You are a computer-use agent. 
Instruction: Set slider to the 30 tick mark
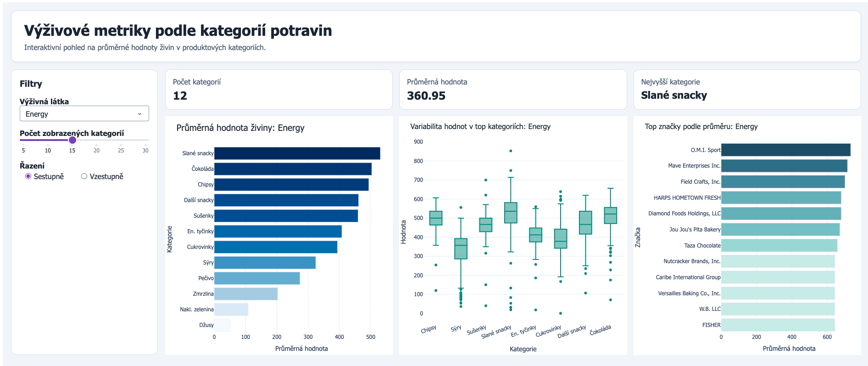[145, 145]
